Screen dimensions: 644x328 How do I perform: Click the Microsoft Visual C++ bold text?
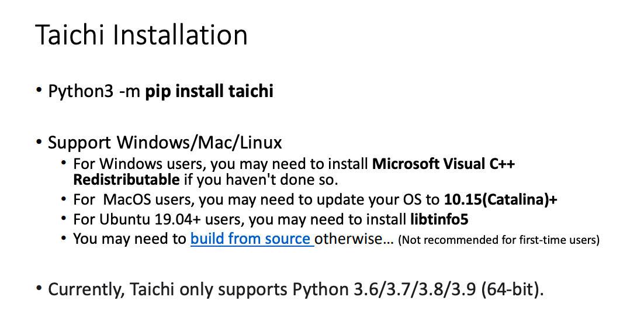point(443,164)
